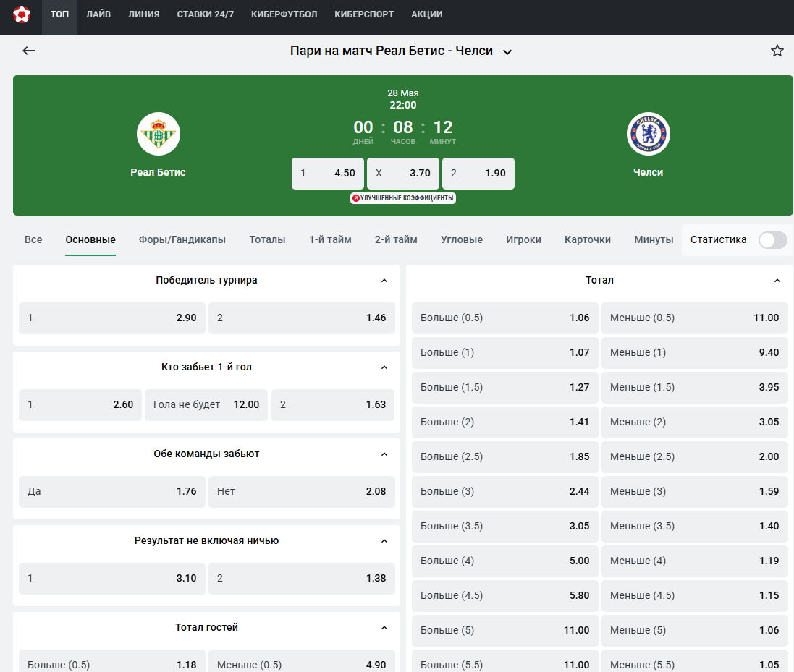
Task: Click the Реал Бетис team name
Action: click(x=158, y=173)
